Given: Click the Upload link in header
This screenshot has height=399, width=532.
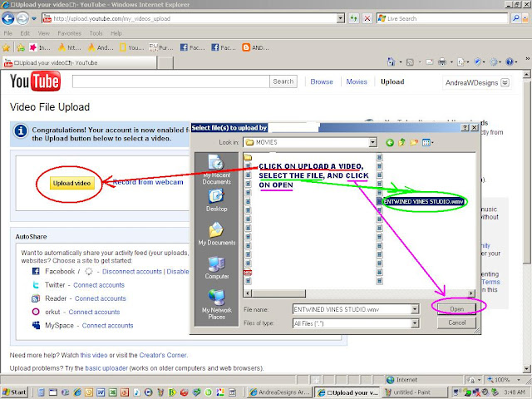Looking at the screenshot, I should pyautogui.click(x=392, y=81).
